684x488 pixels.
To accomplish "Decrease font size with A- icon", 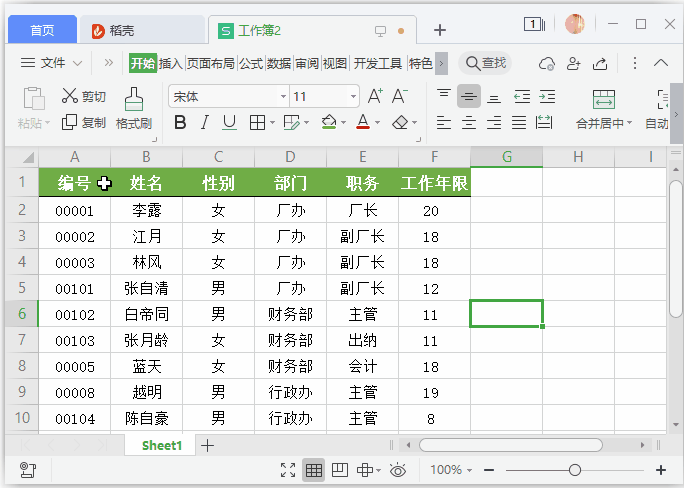I will [x=400, y=96].
